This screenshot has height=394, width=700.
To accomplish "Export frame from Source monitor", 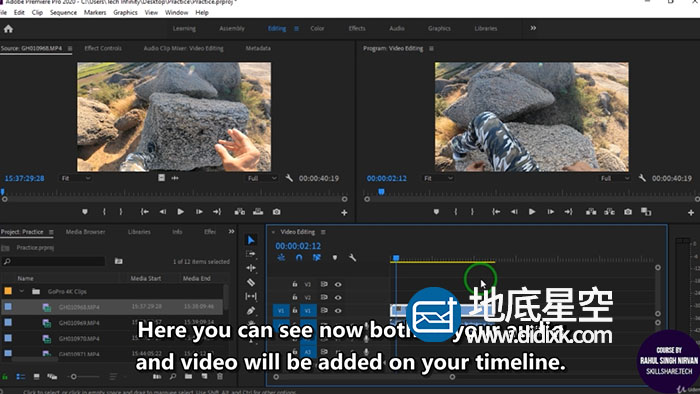I will coord(277,212).
